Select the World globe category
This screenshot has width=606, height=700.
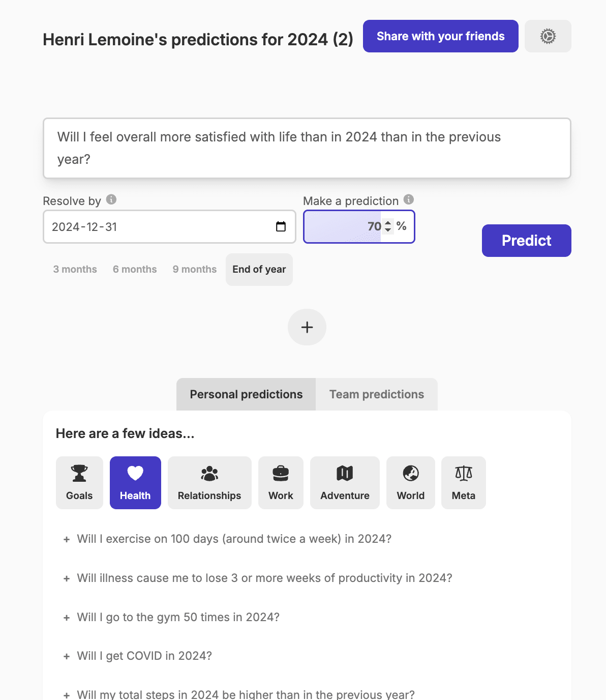pos(410,483)
